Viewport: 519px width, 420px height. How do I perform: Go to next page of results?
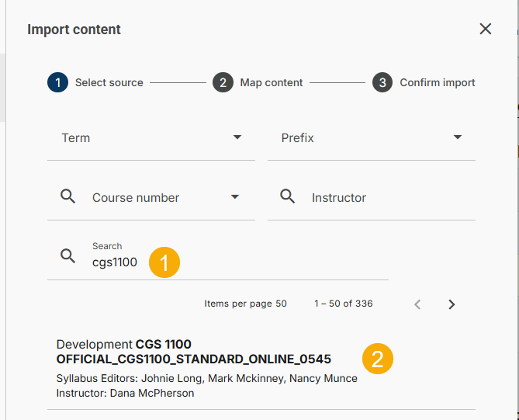(x=452, y=304)
